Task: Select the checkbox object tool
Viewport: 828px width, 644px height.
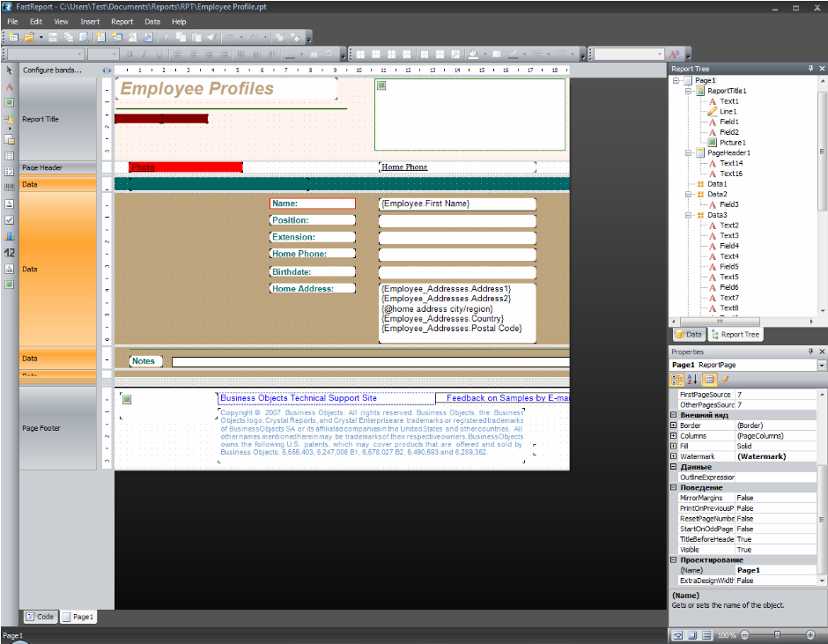Action: pos(10,220)
